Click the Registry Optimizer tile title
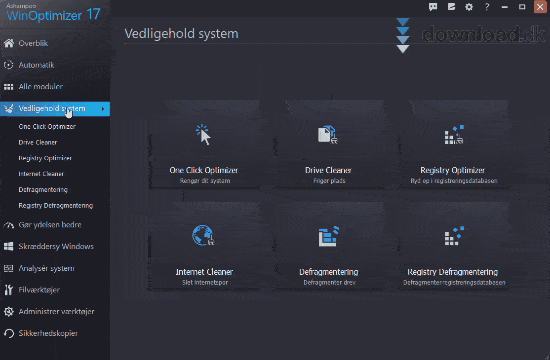The height and width of the screenshot is (360, 550). click(452, 170)
